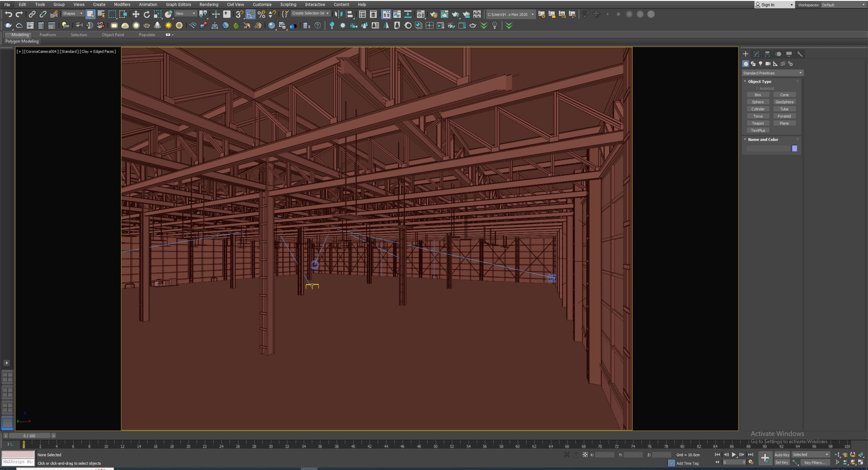The image size is (868, 470).
Task: Open the Graph Editors menu
Action: [x=178, y=4]
